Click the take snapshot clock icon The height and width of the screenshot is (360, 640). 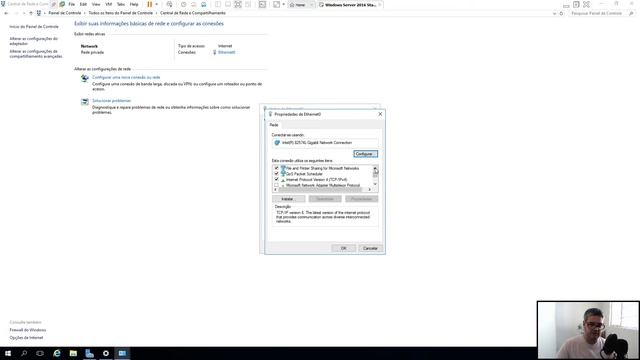[183, 4]
